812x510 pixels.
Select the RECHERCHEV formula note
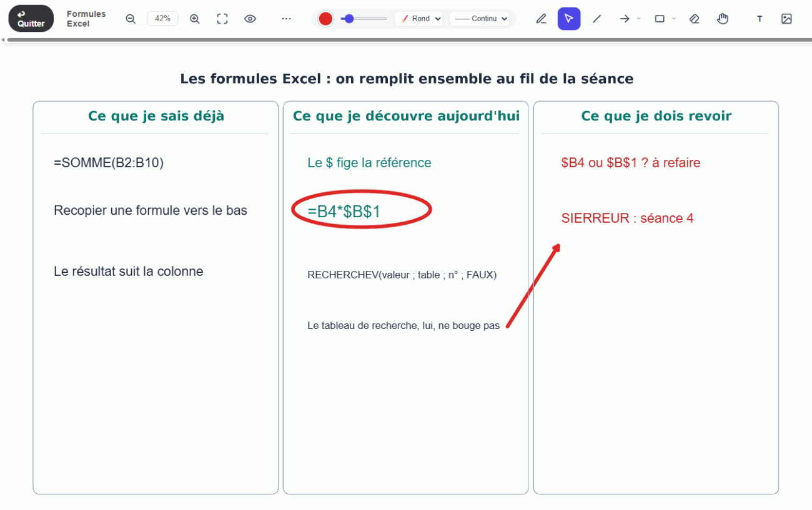point(402,275)
